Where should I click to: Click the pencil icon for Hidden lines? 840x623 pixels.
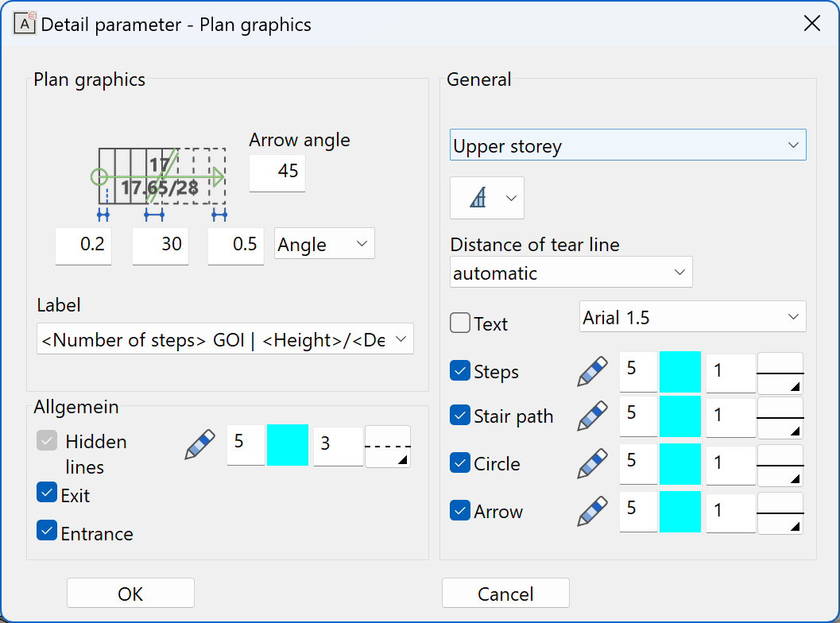199,444
